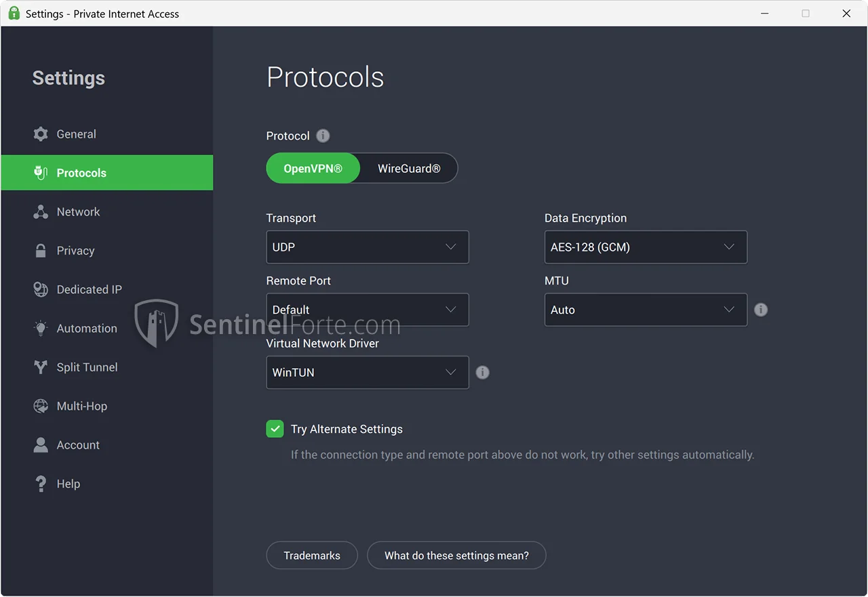Show info tooltip beside MTU dropdown
868x597 pixels.
[761, 310]
